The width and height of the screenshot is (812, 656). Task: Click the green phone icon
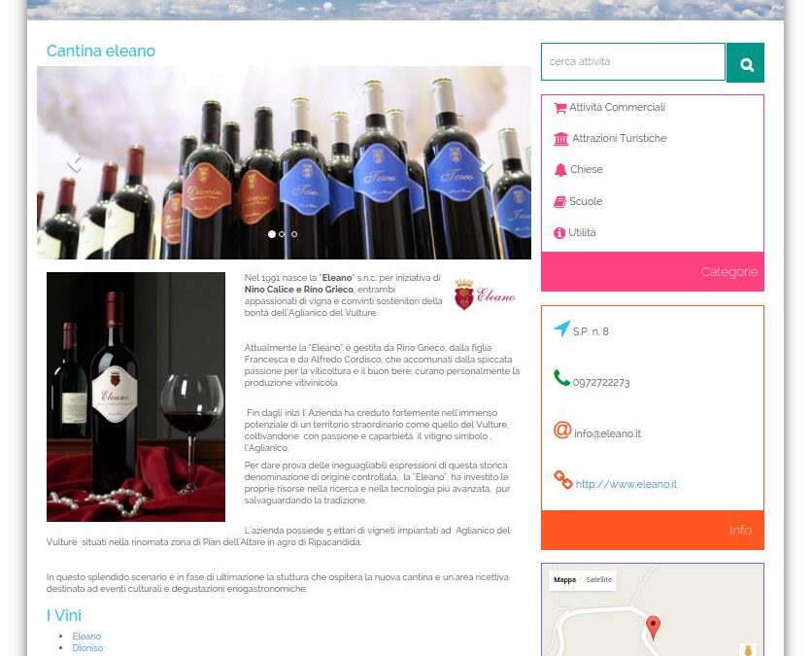[x=561, y=378]
